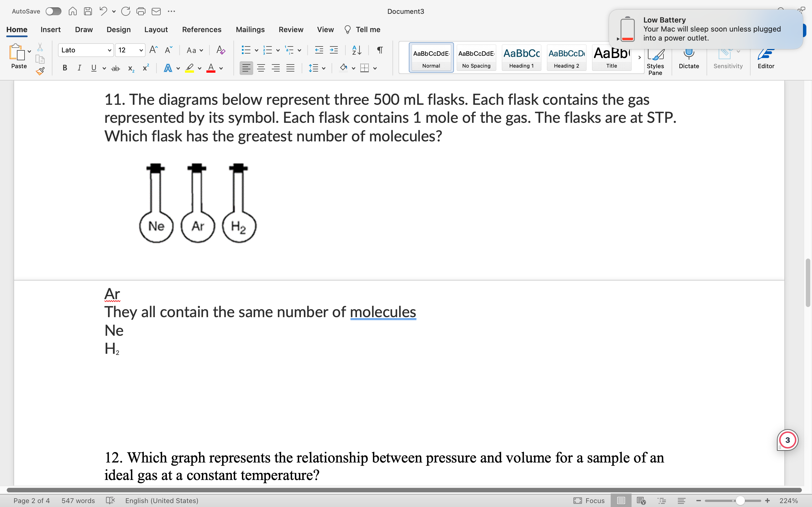Toggle Bold formatting

(65, 68)
